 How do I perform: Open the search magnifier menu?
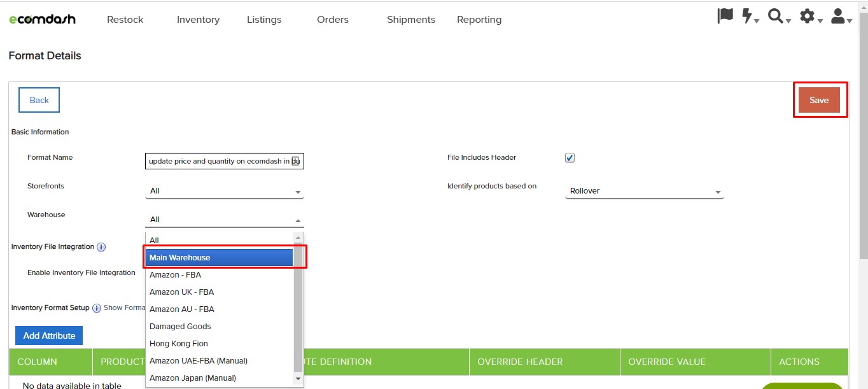coord(778,17)
